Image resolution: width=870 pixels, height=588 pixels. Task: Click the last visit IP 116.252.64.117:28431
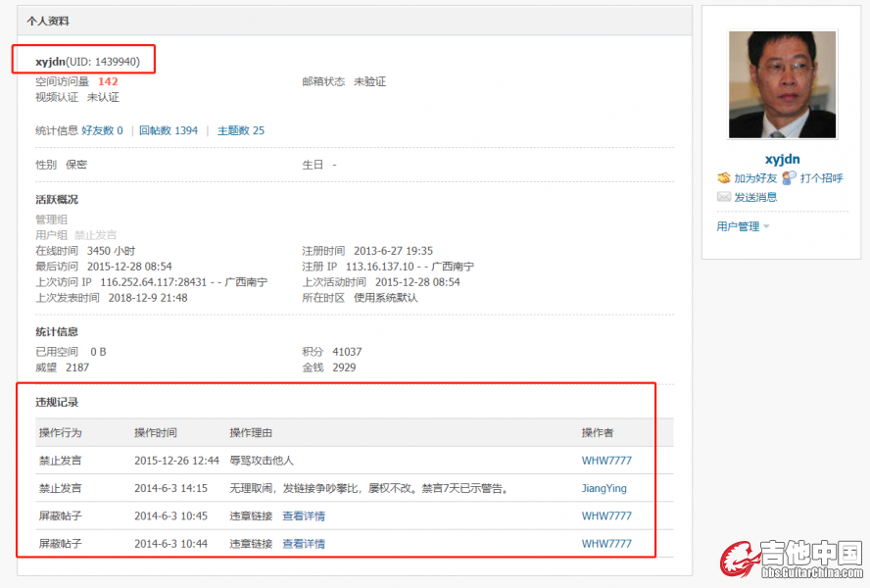[153, 282]
